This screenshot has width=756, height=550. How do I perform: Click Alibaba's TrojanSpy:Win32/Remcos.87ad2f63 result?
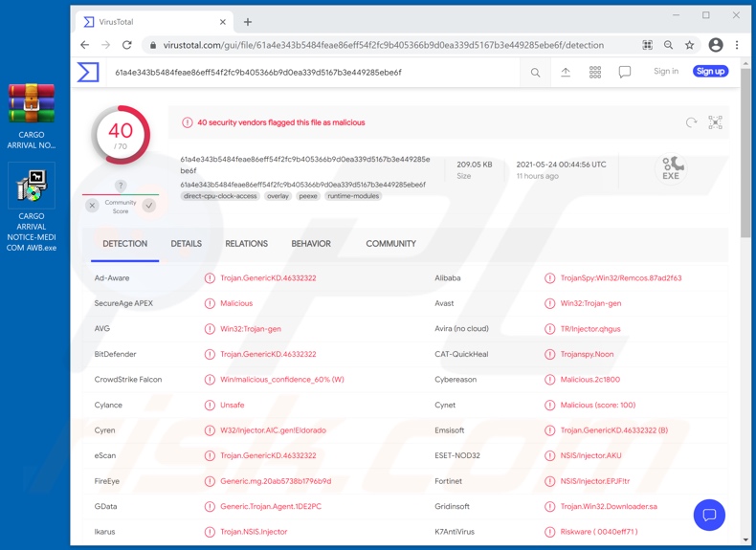pyautogui.click(x=621, y=278)
